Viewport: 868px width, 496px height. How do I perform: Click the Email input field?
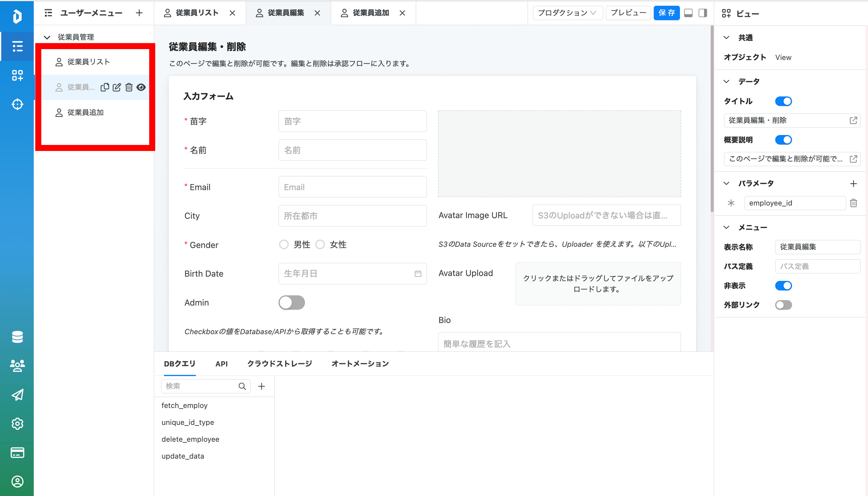click(x=352, y=187)
